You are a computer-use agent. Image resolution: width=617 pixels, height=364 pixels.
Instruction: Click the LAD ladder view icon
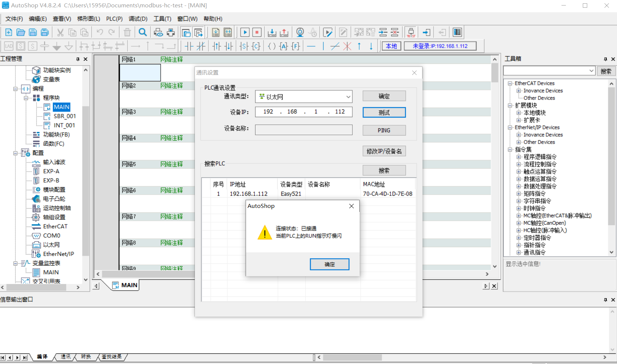[8, 46]
